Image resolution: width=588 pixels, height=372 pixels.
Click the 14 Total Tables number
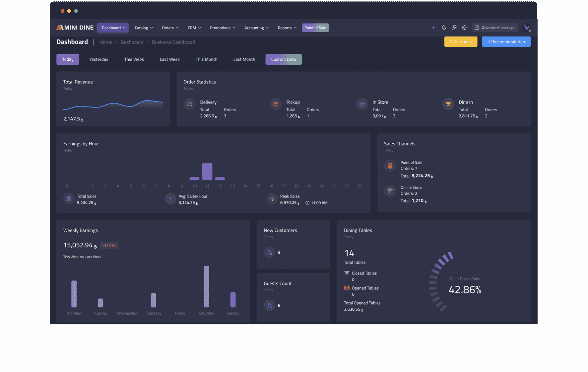click(x=349, y=253)
